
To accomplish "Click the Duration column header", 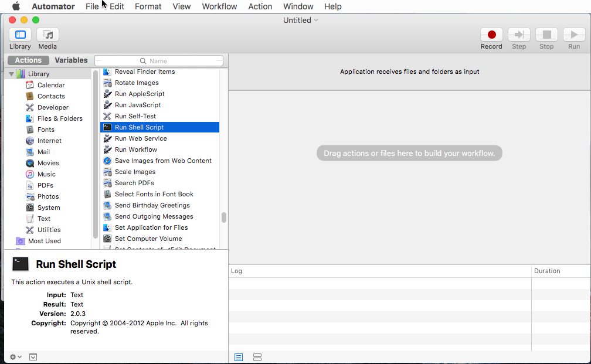I will click(x=561, y=271).
